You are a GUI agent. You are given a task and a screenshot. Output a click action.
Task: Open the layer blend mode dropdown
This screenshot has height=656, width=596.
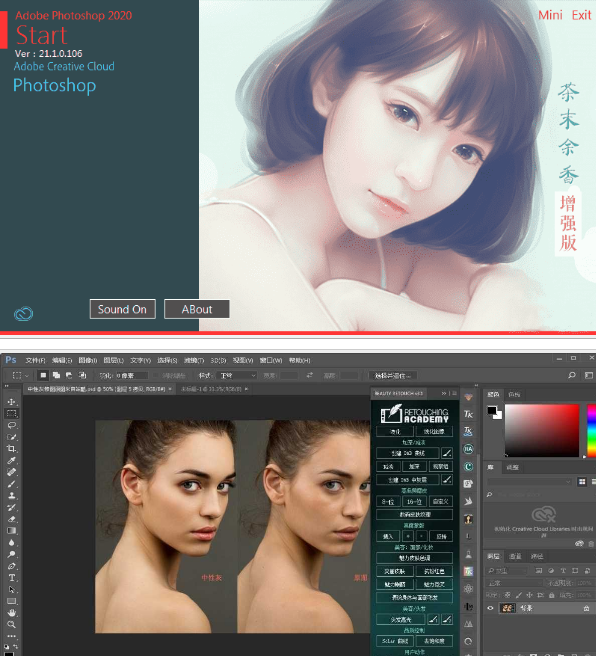[514, 583]
